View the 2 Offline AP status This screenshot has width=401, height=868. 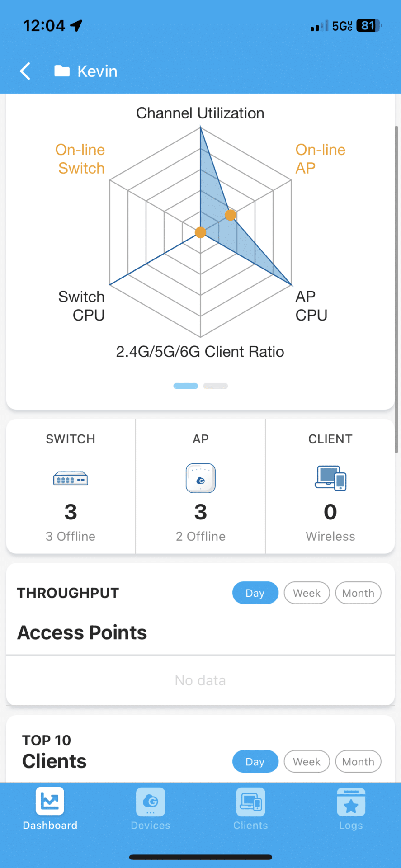[201, 536]
